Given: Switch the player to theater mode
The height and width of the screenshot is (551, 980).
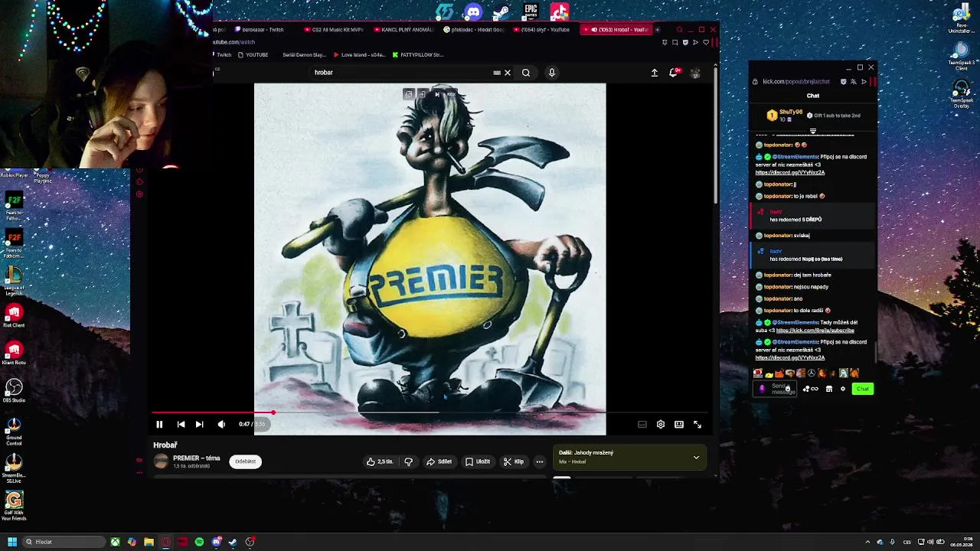Looking at the screenshot, I should coord(679,424).
